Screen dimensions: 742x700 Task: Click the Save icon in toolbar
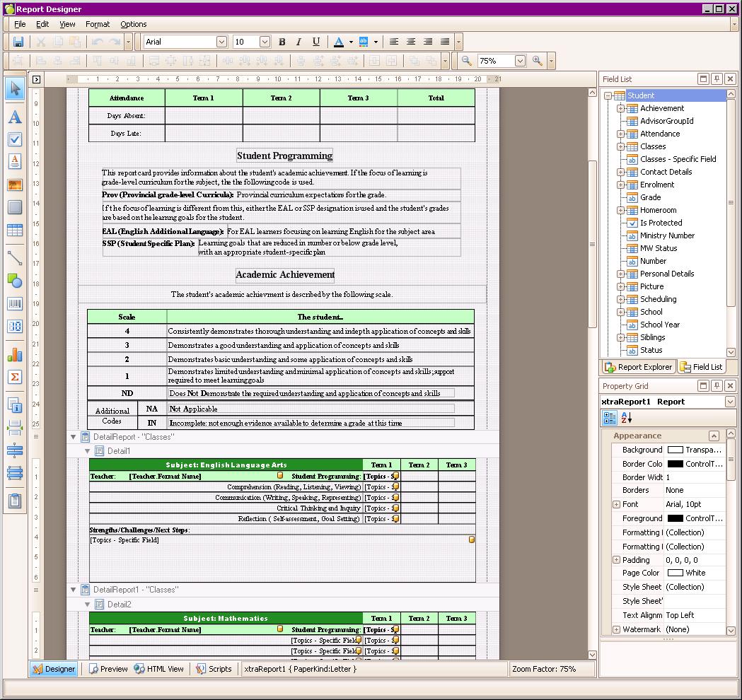click(x=18, y=42)
